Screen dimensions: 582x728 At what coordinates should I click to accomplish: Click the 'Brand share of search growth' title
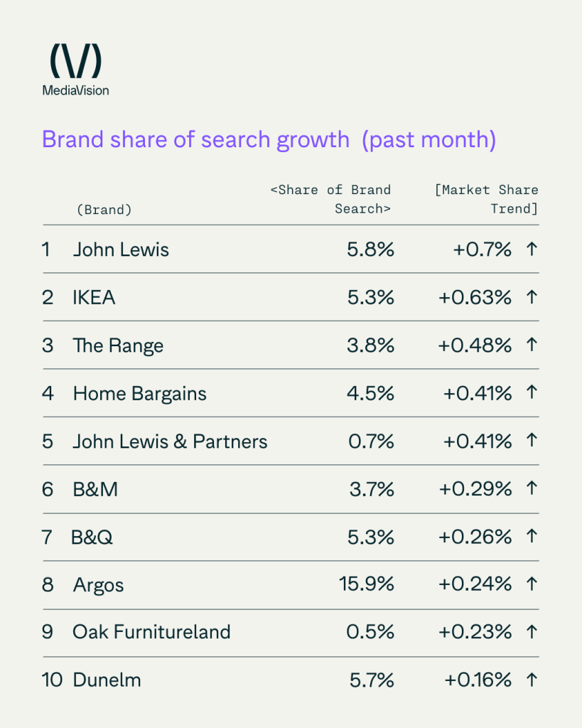click(268, 139)
